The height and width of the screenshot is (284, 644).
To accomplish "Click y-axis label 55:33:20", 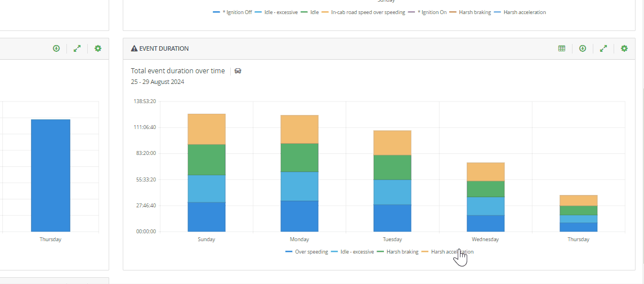I will [x=147, y=180].
